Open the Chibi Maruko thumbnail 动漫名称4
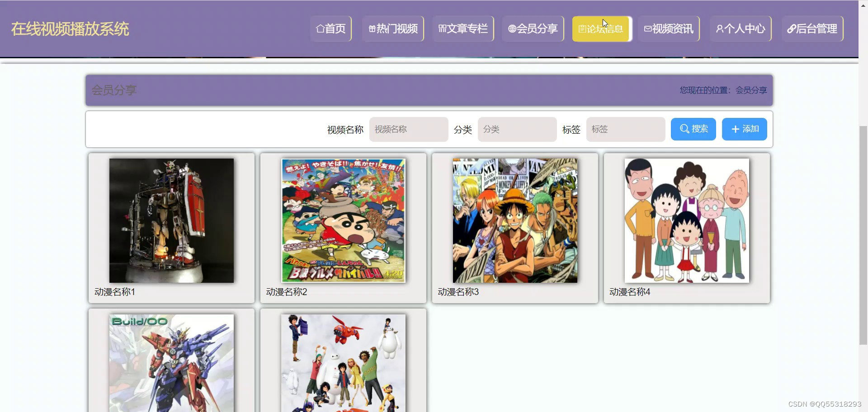The width and height of the screenshot is (868, 412). (x=687, y=220)
